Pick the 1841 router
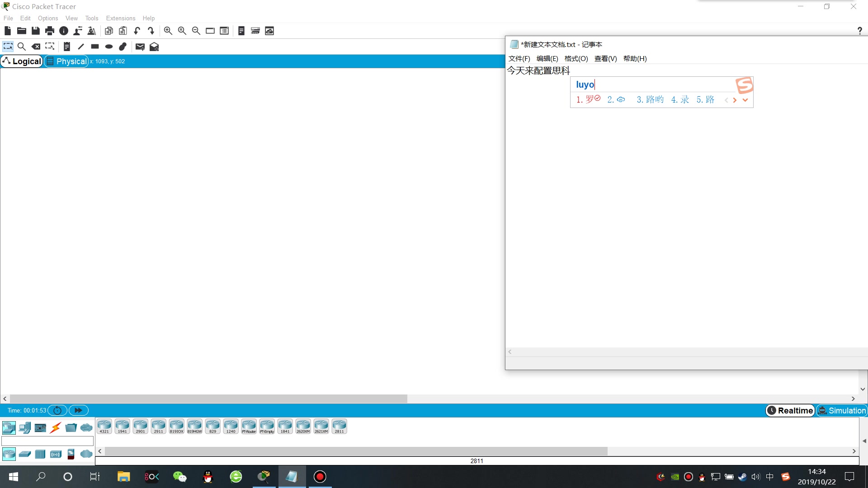Image resolution: width=868 pixels, height=488 pixels. (x=285, y=427)
